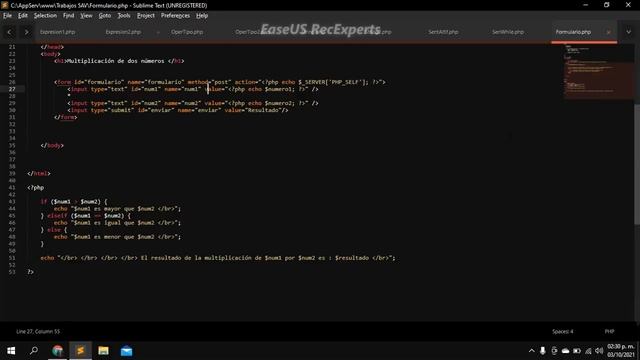
Task: Open the File menu
Action: pos(7,16)
